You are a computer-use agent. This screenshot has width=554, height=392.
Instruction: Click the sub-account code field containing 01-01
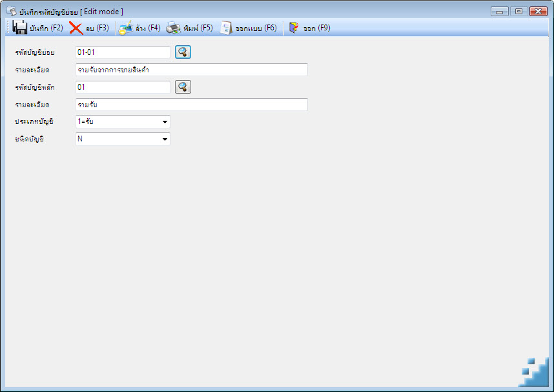[123, 52]
